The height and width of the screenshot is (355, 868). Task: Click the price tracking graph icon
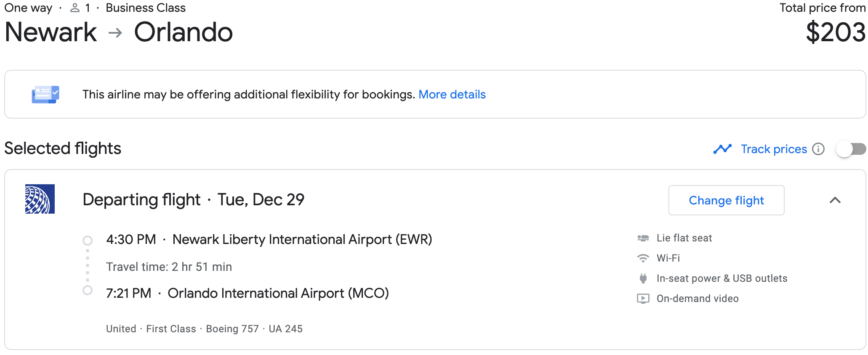(x=722, y=149)
